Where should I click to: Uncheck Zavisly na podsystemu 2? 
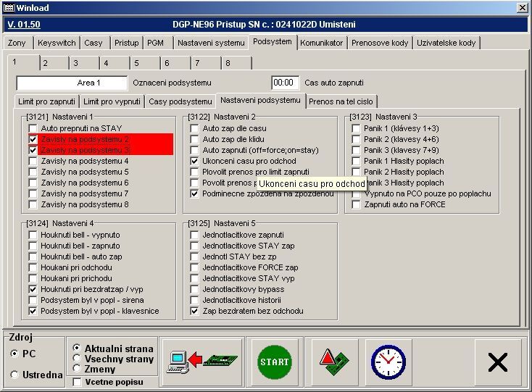click(x=33, y=139)
